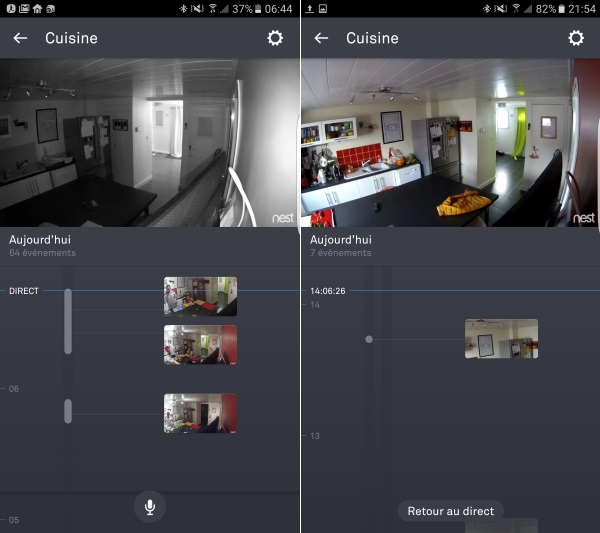The height and width of the screenshot is (533, 600).
Task: Tap the 64 événements count
Action: (x=42, y=253)
